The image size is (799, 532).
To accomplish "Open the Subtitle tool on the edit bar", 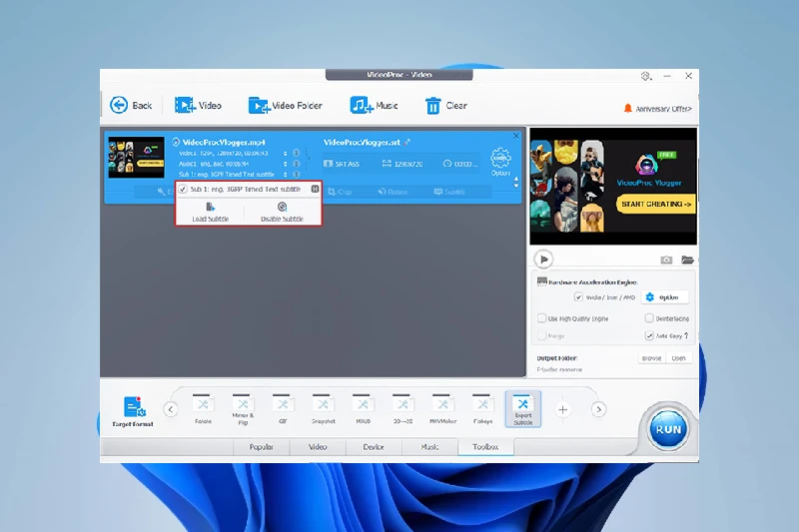I will [449, 192].
